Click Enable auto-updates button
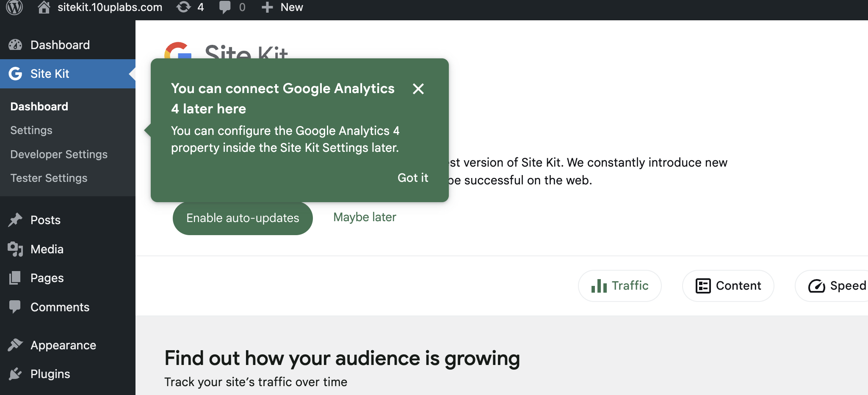868x395 pixels. coord(243,218)
